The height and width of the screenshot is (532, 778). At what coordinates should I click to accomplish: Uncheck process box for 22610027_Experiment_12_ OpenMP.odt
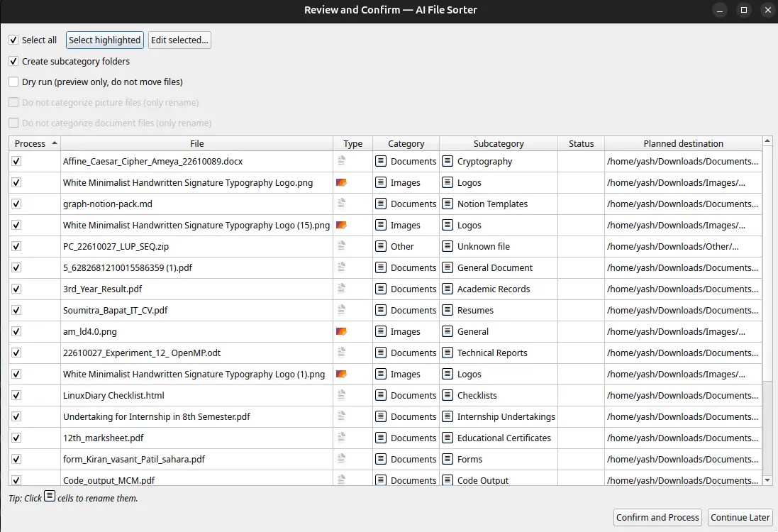click(x=16, y=353)
